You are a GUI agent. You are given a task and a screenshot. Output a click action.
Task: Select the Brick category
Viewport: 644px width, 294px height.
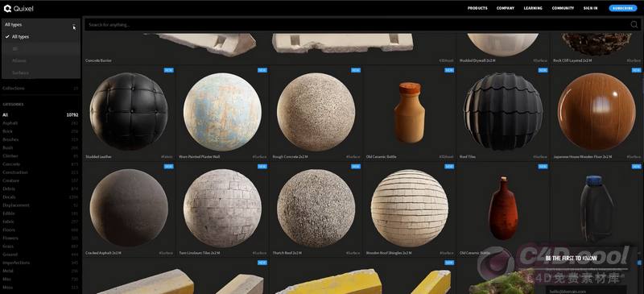[x=40, y=131]
